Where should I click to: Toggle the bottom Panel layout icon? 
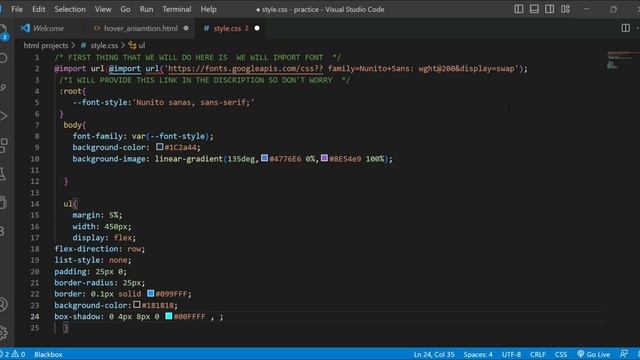534,9
